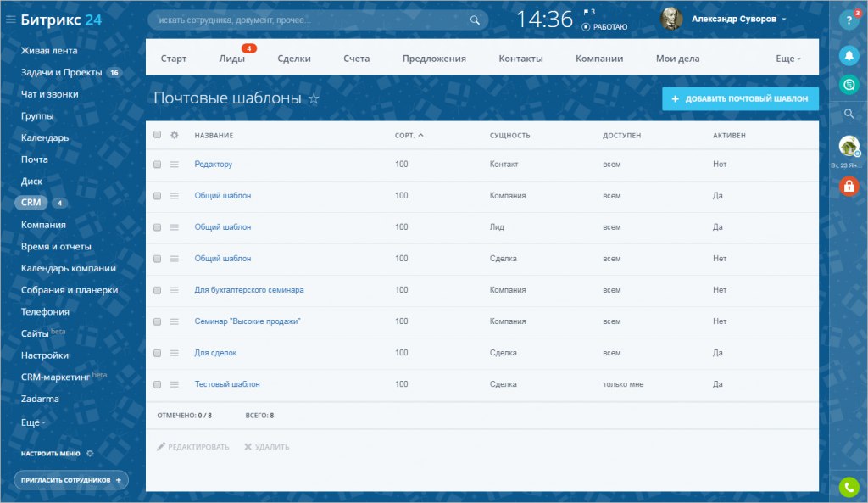Open CRM in the sidebar
The image size is (868, 503).
coord(31,202)
